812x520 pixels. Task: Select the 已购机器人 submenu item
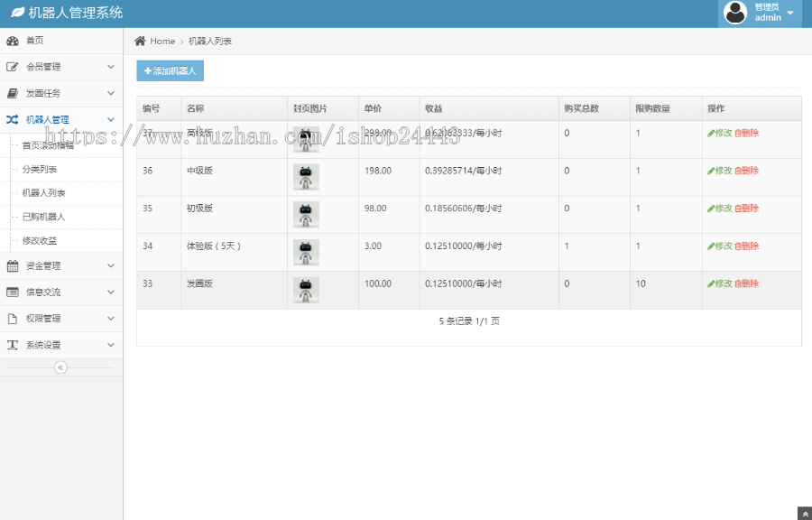coord(43,217)
